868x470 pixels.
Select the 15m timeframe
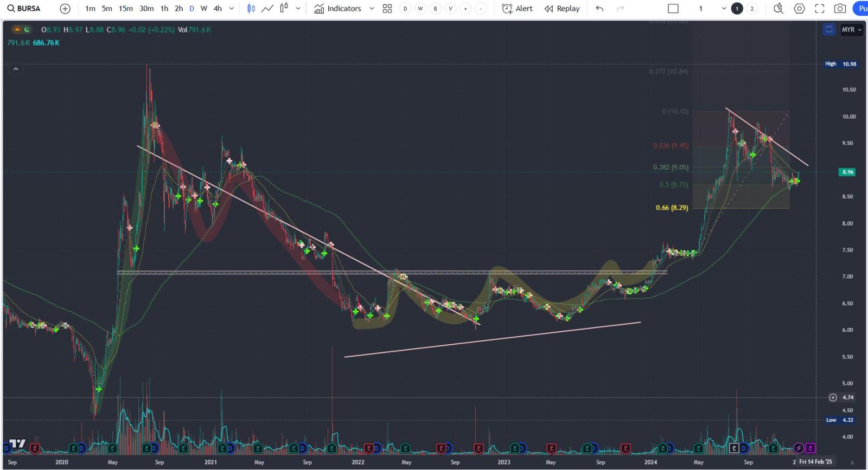126,9
